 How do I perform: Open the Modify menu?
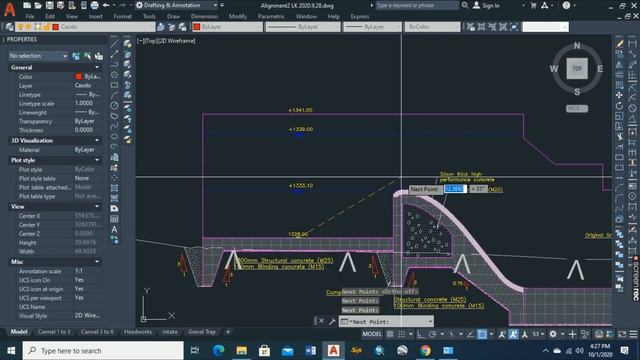[x=238, y=17]
